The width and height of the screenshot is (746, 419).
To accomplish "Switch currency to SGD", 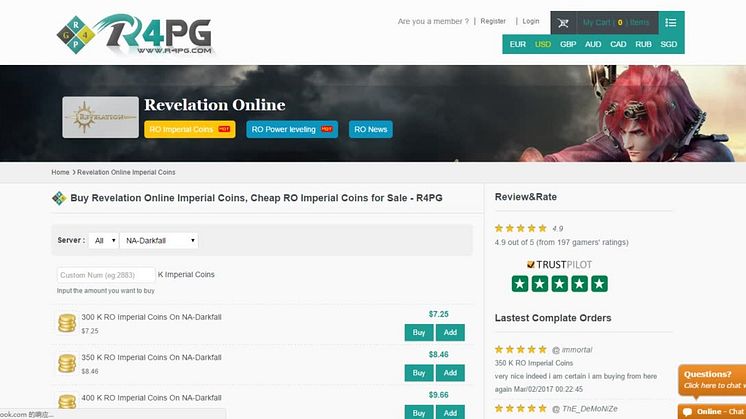I will pos(668,44).
